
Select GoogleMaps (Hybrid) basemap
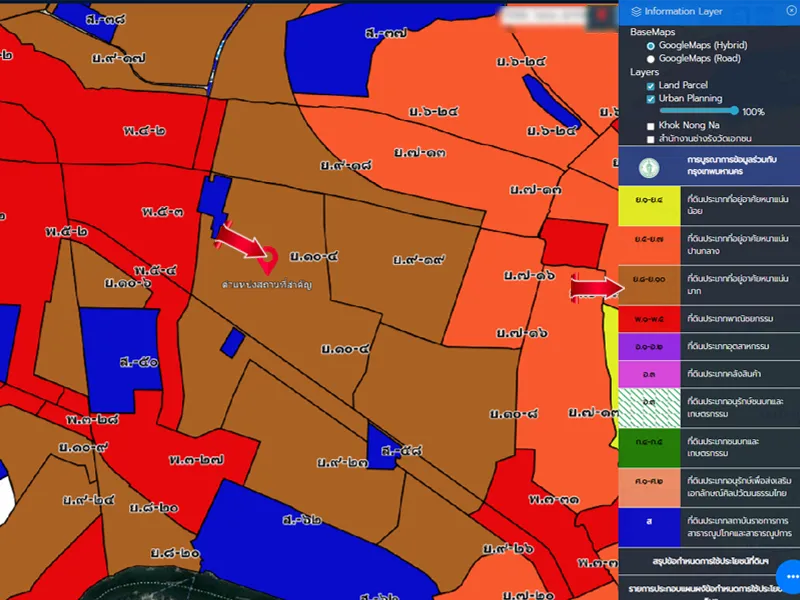[651, 46]
